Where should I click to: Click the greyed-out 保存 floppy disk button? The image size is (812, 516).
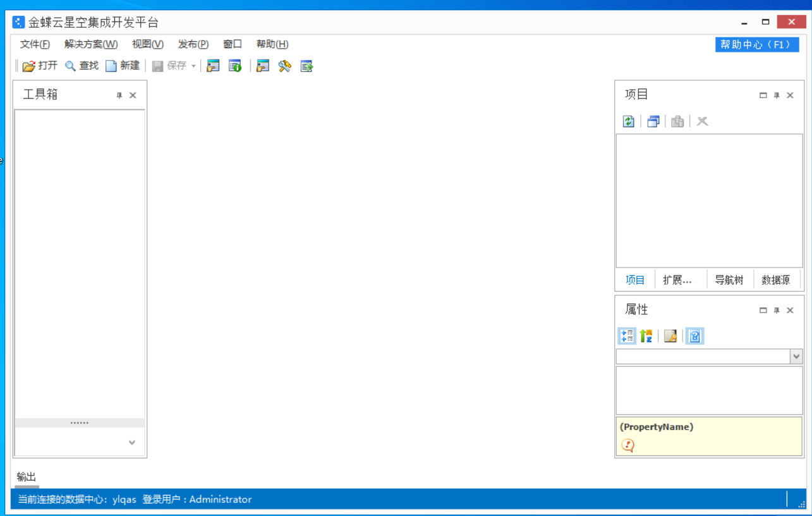(169, 66)
